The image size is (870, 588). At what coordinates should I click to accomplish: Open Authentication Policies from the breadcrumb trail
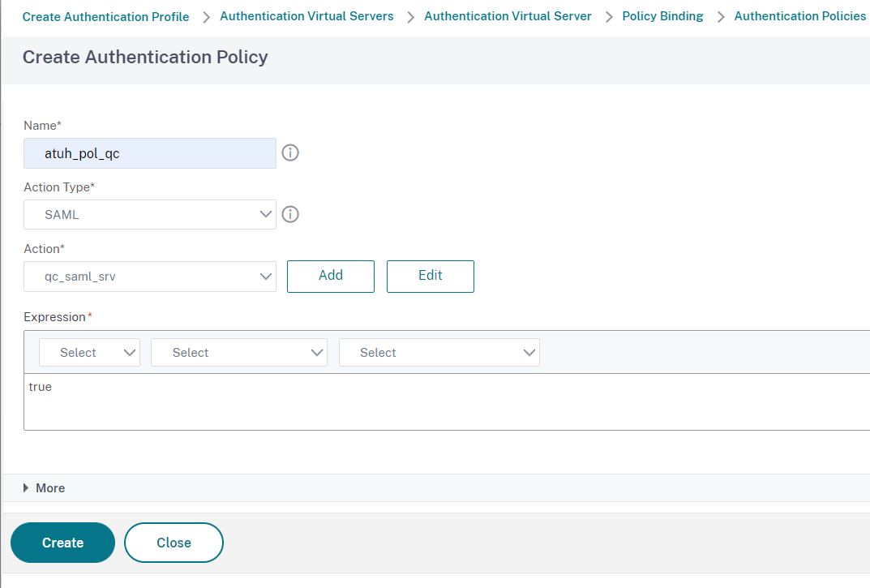point(799,15)
